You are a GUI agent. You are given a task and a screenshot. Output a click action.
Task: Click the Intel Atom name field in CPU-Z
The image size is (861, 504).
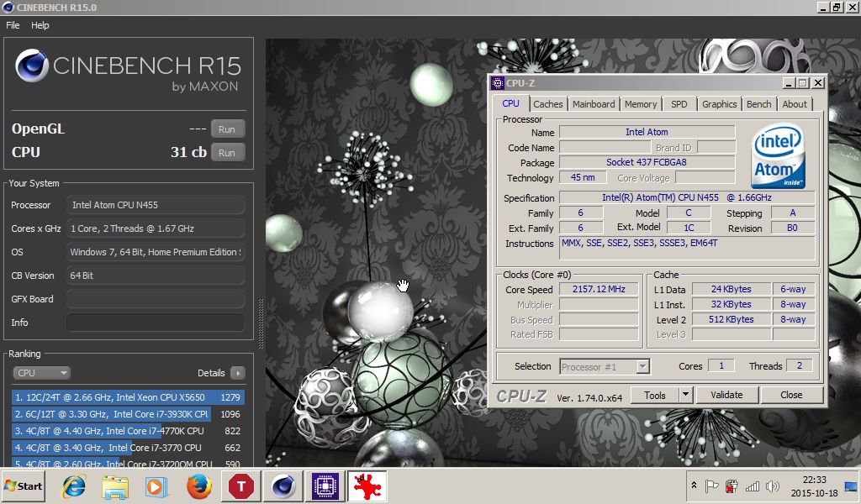pos(647,132)
